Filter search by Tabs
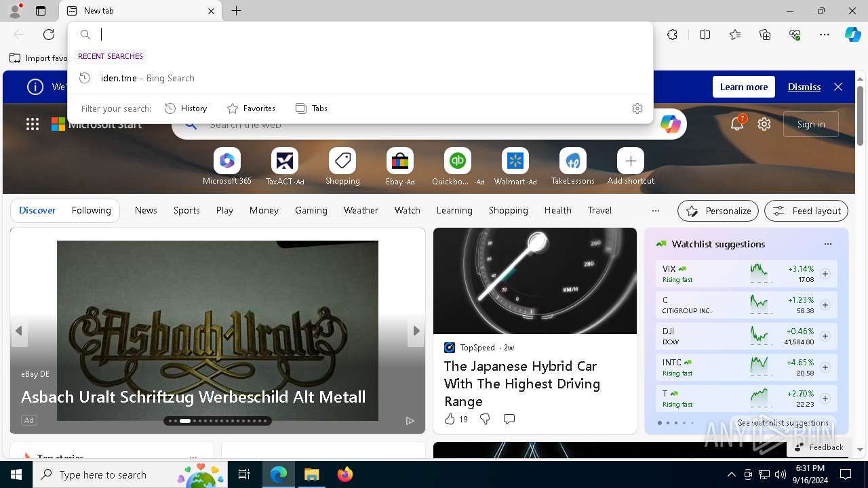 click(311, 108)
